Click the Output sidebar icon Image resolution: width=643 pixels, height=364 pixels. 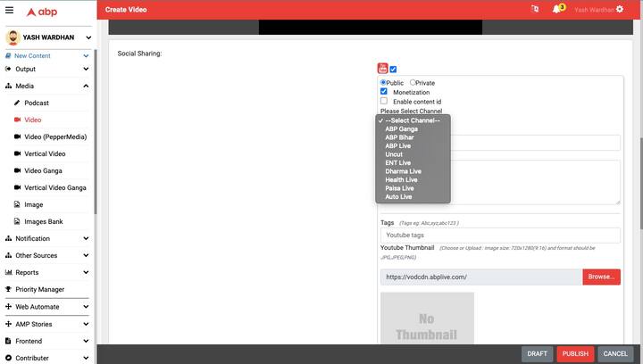8,69
